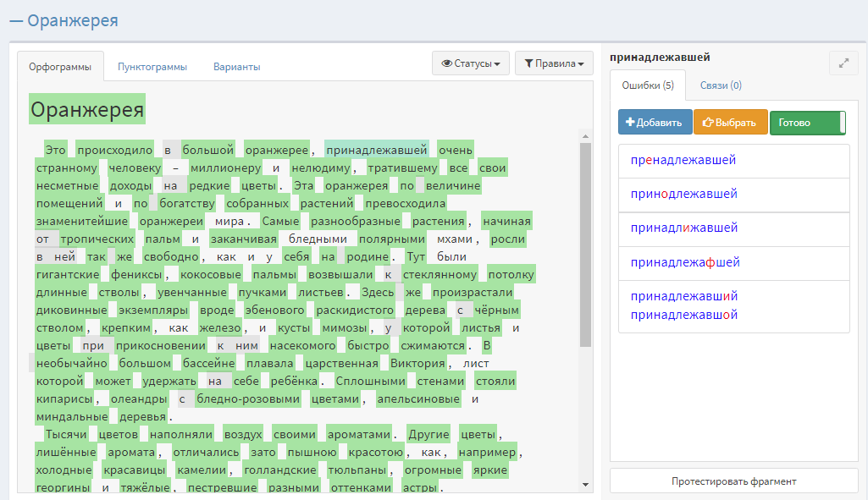Click the highlighted word принадлежавшей in text
Screen dimensions: 868x500
(377, 150)
